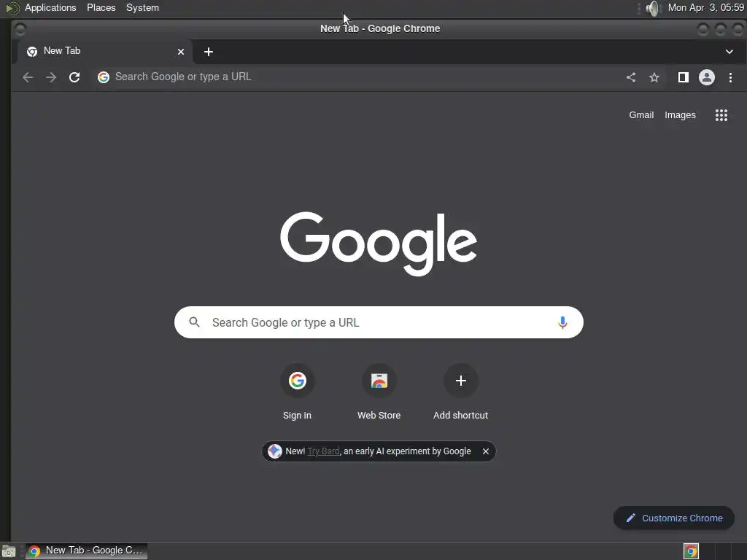Viewport: 747px width, 560px height.
Task: Open window menu button on title bar
Action: click(20, 29)
